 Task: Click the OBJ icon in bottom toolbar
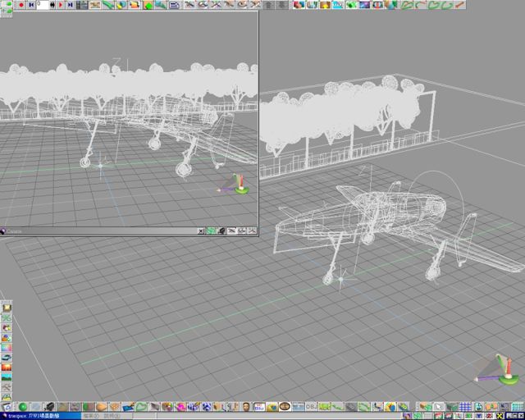311,407
